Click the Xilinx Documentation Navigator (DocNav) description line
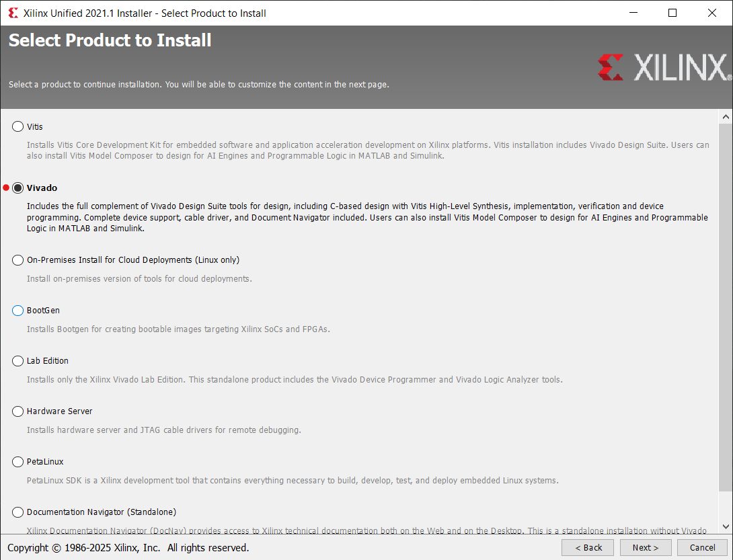 (x=366, y=530)
